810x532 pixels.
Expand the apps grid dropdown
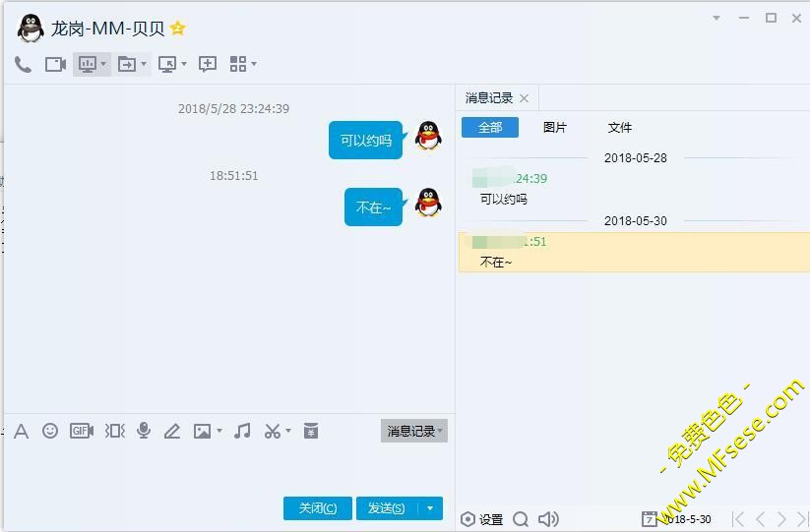254,65
